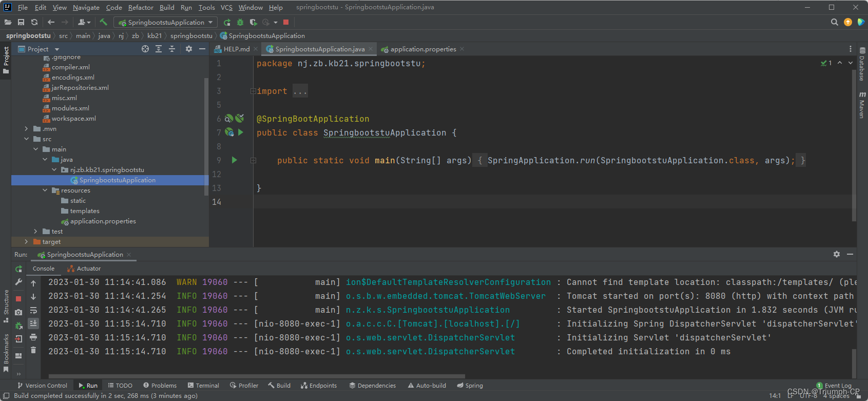Open Project panel gear options
Screen dimensions: 868x401
point(189,49)
